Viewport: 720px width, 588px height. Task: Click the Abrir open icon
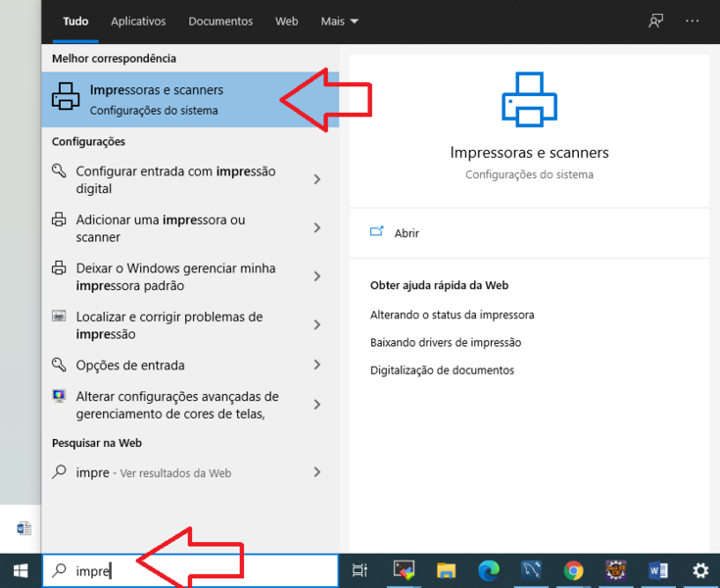coord(376,232)
